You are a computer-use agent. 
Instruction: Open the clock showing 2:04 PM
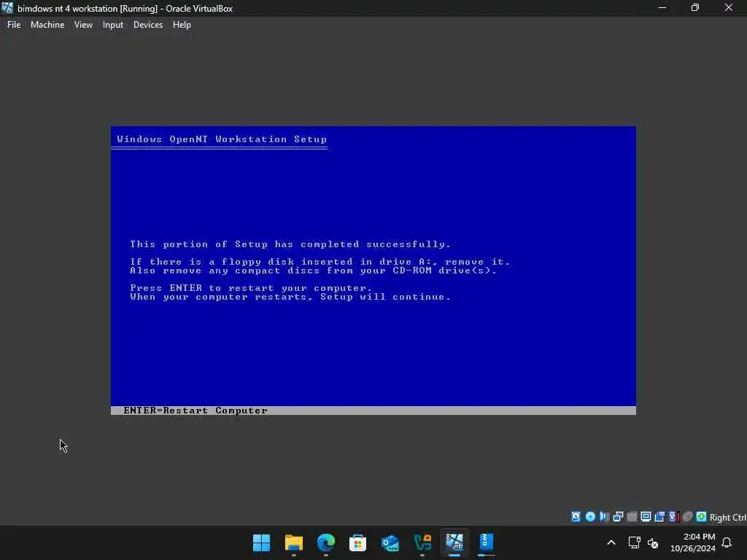(x=693, y=542)
